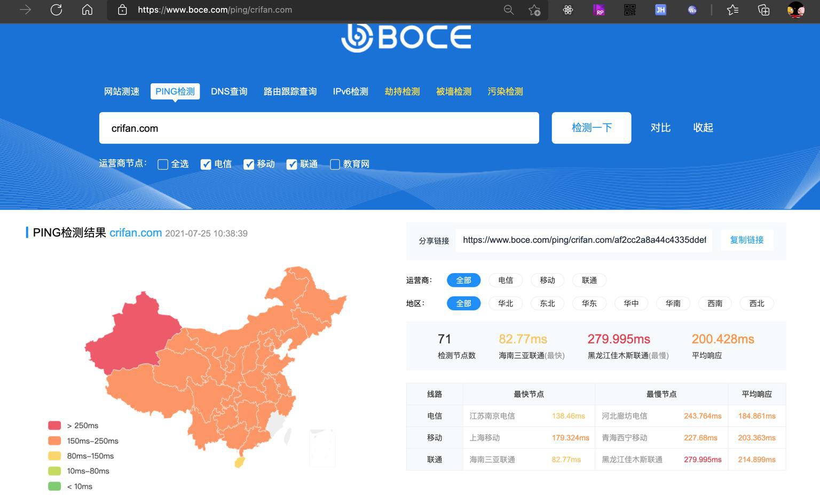
Task: Click the BOCE logo
Action: [406, 37]
